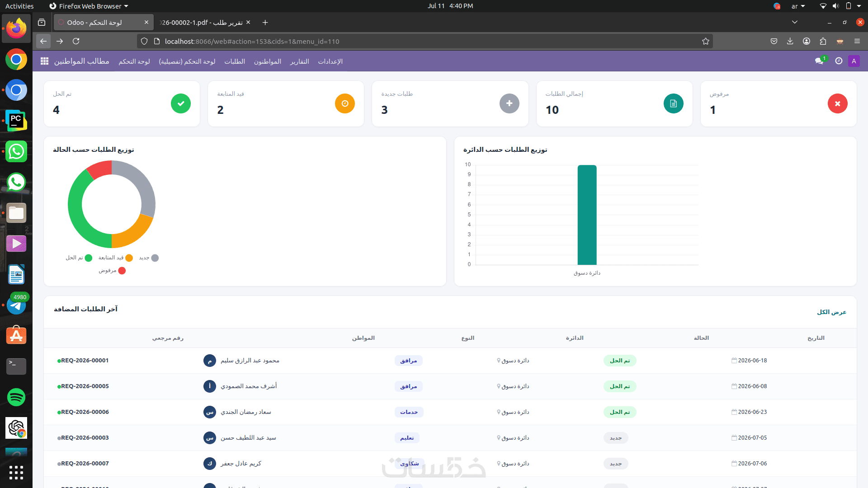
Task: Click the orange in-progress clock icon
Action: pos(345,103)
